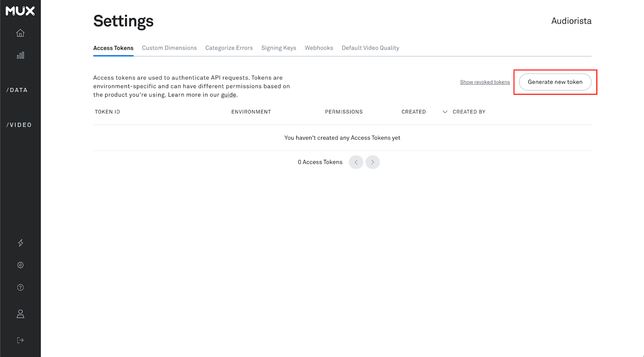Go to previous page of tokens
Image resolution: width=644 pixels, height=357 pixels.
click(356, 162)
